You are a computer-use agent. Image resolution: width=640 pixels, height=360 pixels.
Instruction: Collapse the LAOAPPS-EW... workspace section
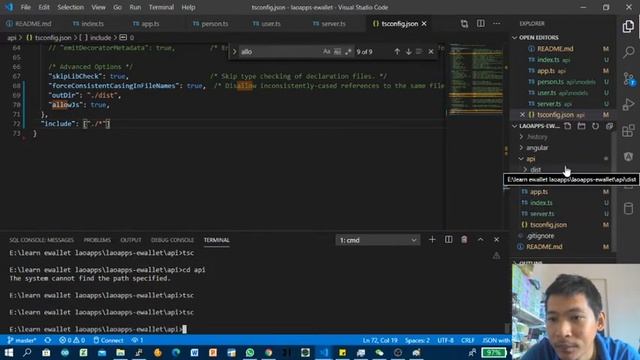click(x=515, y=126)
